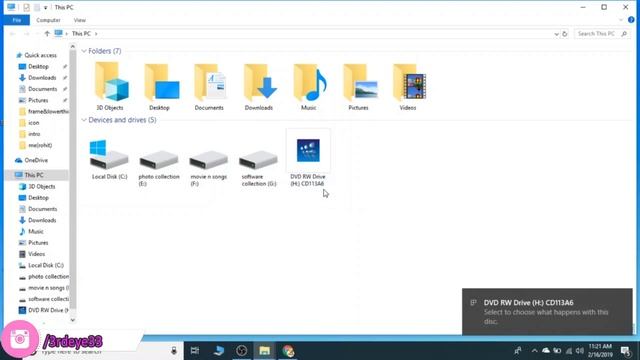This screenshot has width=640, height=360.
Task: Open pinned Desktop under Quick access
Action: click(x=38, y=67)
